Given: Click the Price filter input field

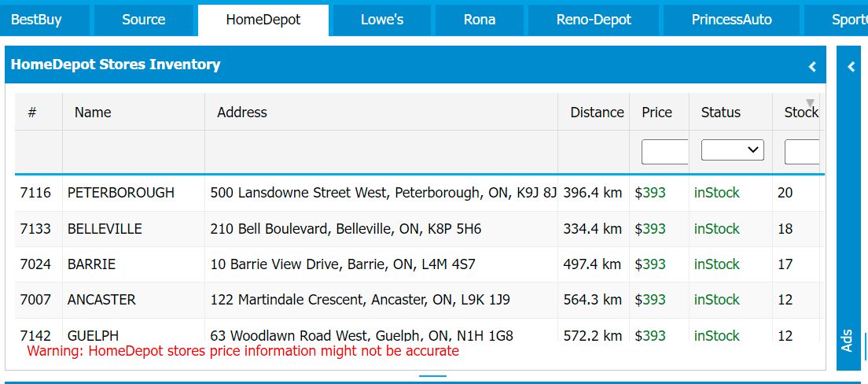Looking at the screenshot, I should tap(664, 152).
